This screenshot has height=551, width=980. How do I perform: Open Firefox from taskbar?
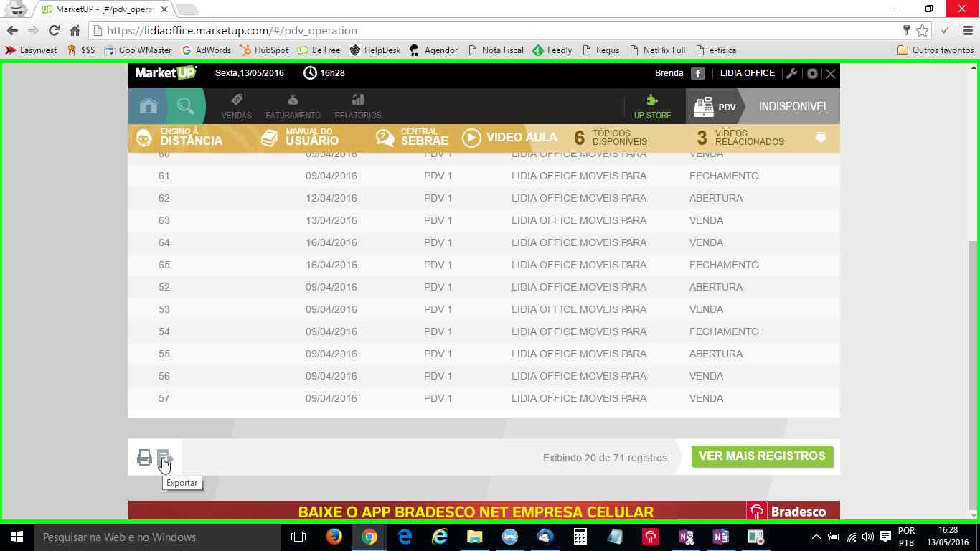[x=334, y=537]
